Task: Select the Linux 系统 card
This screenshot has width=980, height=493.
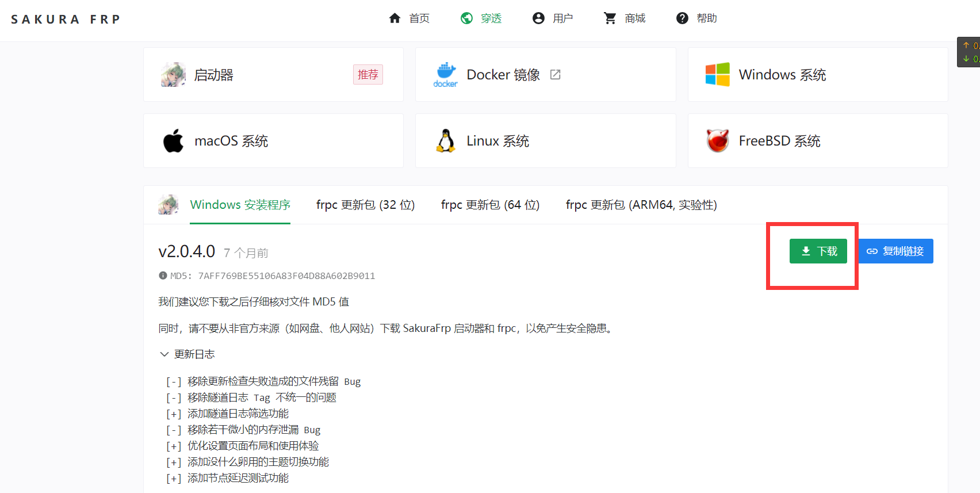Action: click(545, 141)
